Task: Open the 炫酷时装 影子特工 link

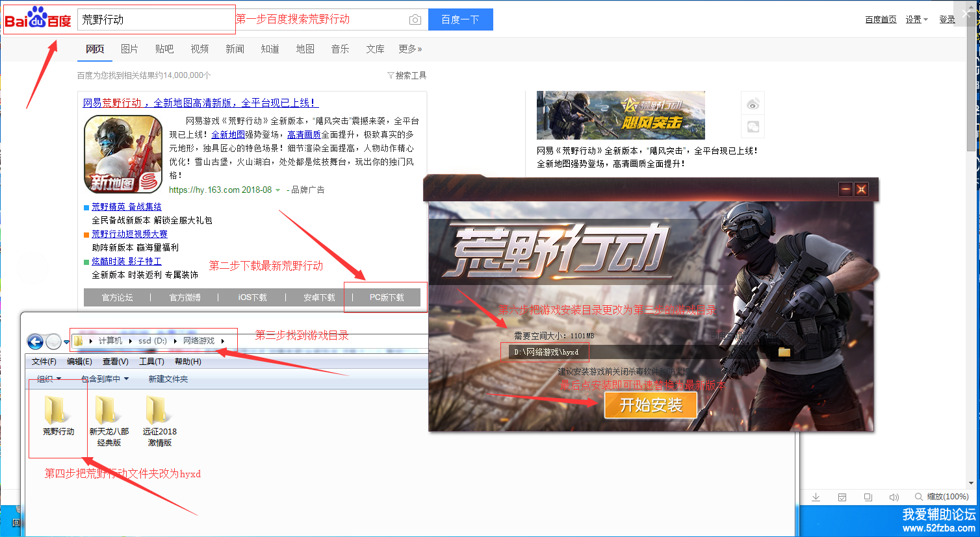Action: click(127, 261)
